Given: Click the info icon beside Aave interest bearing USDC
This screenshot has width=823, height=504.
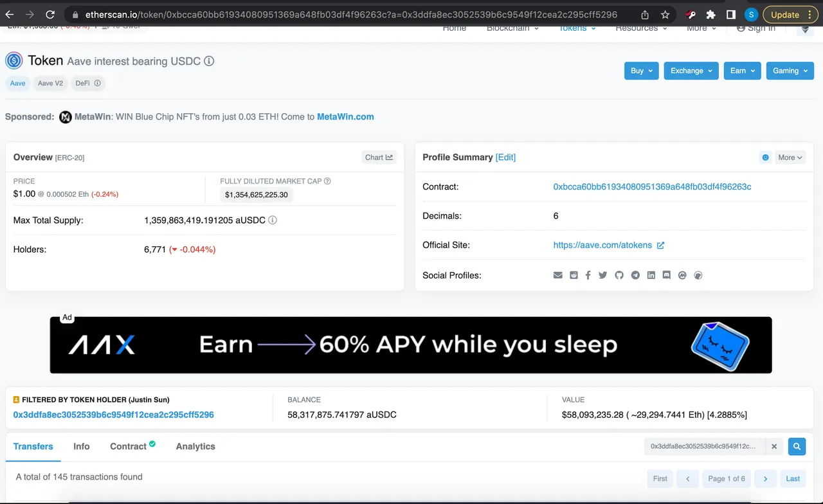Looking at the screenshot, I should point(209,61).
